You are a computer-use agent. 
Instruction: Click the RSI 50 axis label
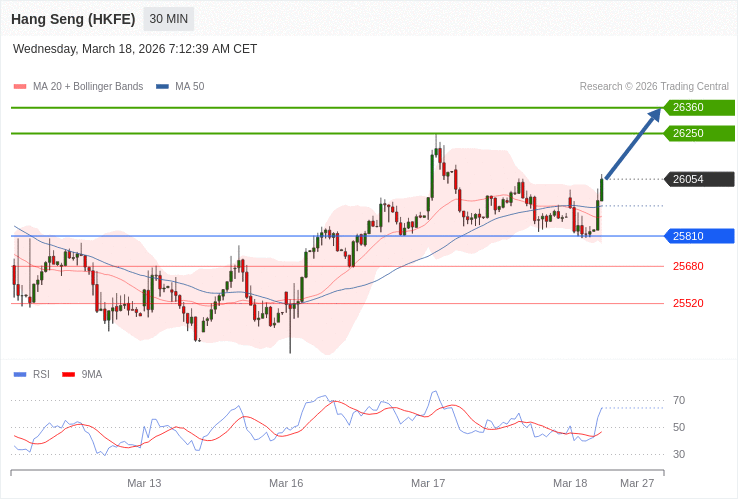click(x=679, y=427)
